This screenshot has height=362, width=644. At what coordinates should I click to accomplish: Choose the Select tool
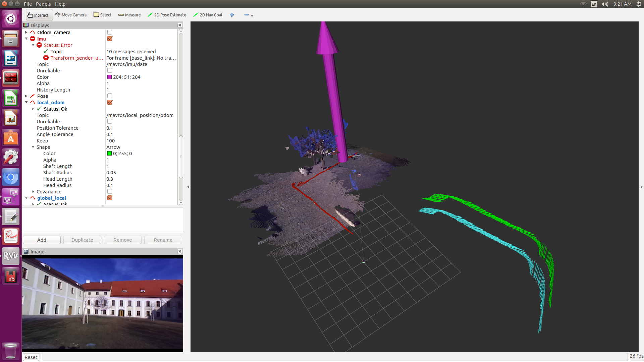tap(102, 15)
